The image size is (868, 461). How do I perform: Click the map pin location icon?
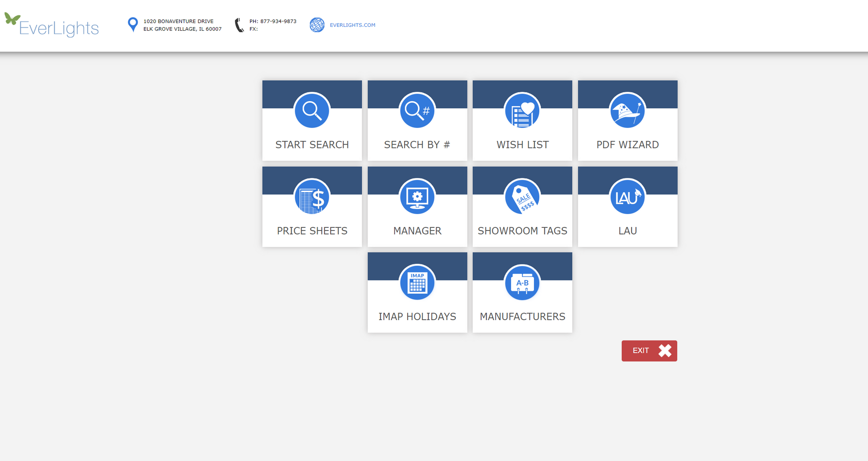click(x=132, y=25)
